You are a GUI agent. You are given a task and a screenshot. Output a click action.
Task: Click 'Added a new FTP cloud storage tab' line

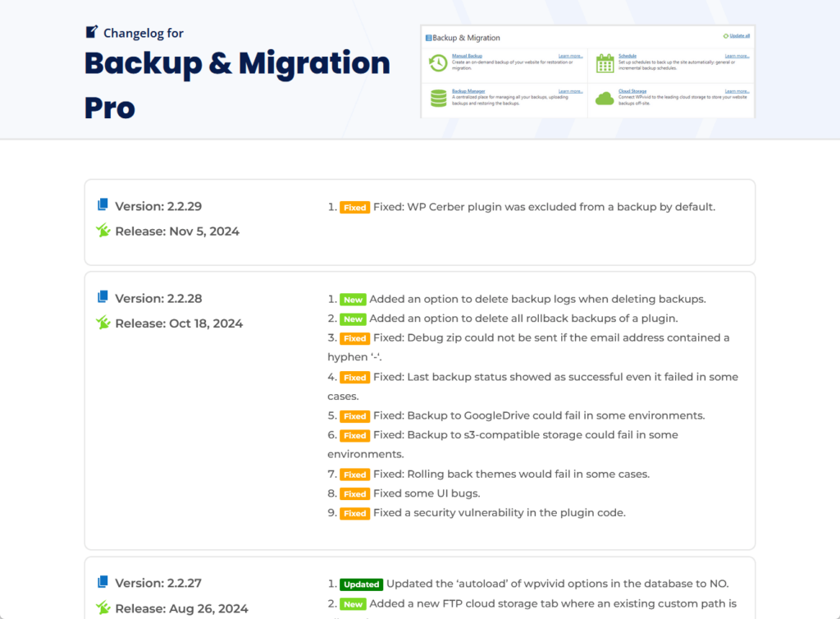tap(553, 603)
